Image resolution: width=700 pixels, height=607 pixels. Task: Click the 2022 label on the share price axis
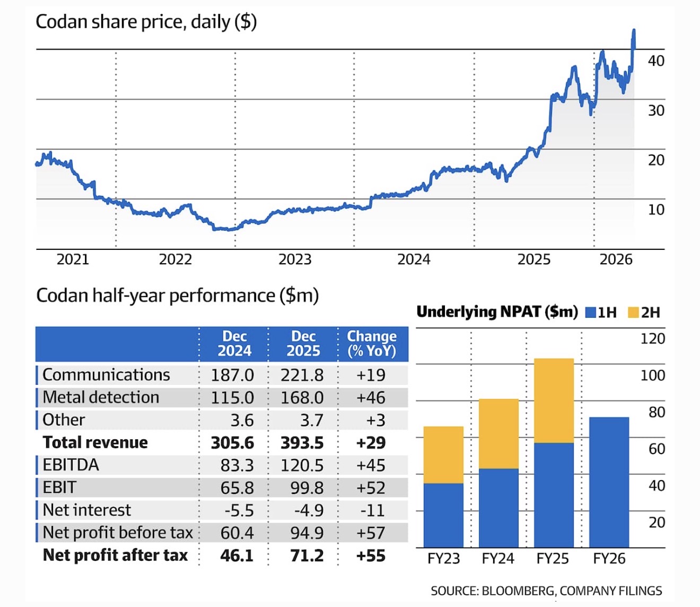(x=175, y=259)
